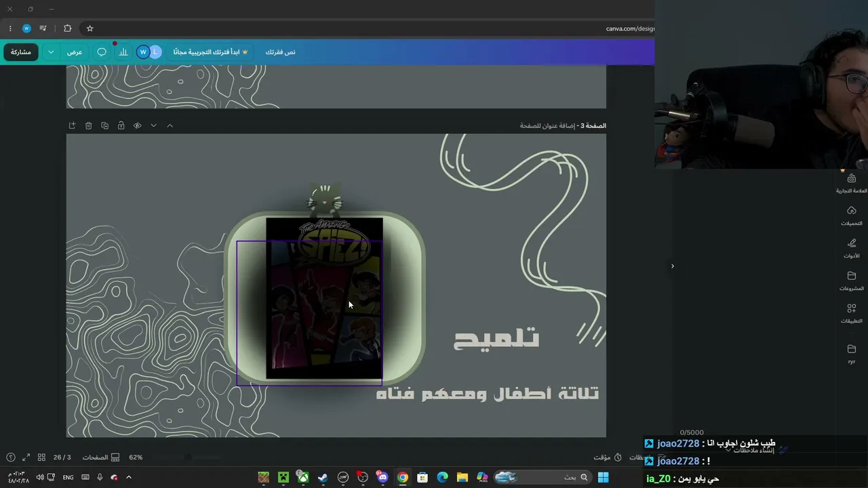Open Google Chrome from the taskbar
This screenshot has height=488, width=868.
[x=403, y=477]
